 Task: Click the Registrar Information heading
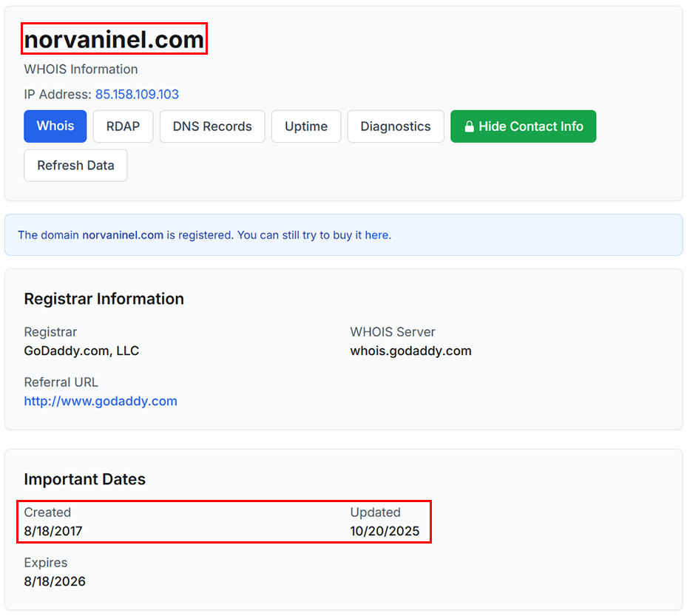[104, 299]
